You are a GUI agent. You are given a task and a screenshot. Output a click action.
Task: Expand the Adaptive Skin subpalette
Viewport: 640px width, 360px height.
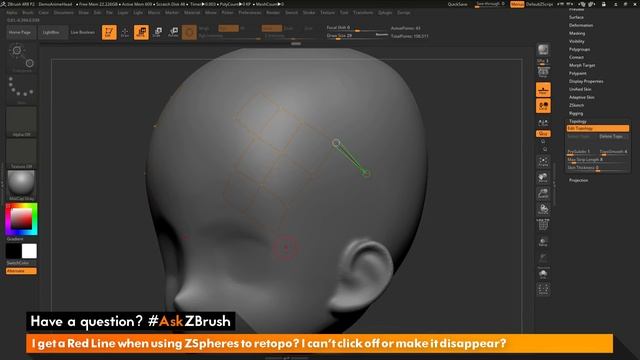click(x=582, y=97)
